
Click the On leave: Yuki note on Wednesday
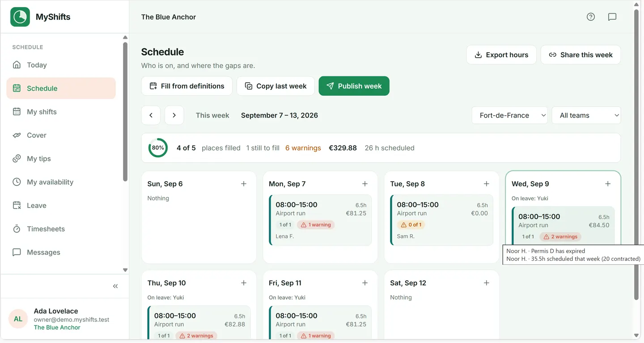tap(530, 198)
